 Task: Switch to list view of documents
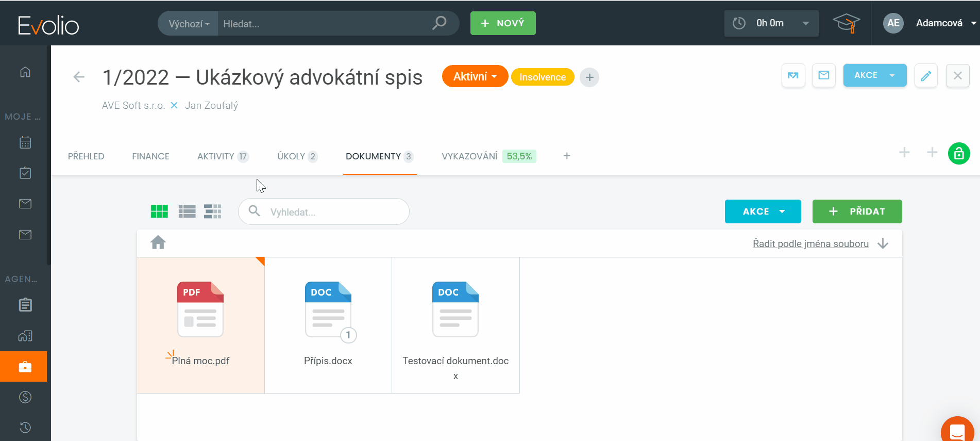coord(187,211)
